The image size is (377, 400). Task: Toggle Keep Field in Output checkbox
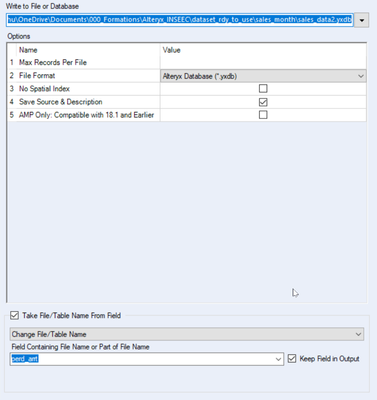[292, 359]
